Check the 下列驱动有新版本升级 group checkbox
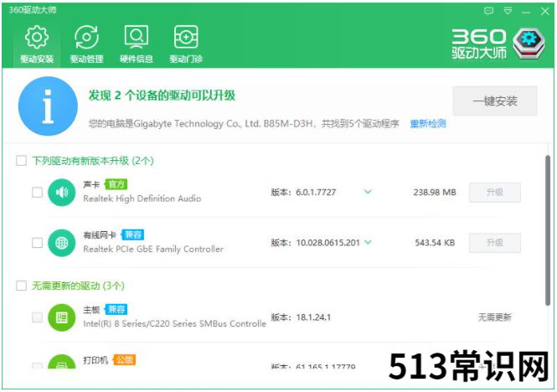Viewport: 557px width, 392px height. [x=21, y=161]
